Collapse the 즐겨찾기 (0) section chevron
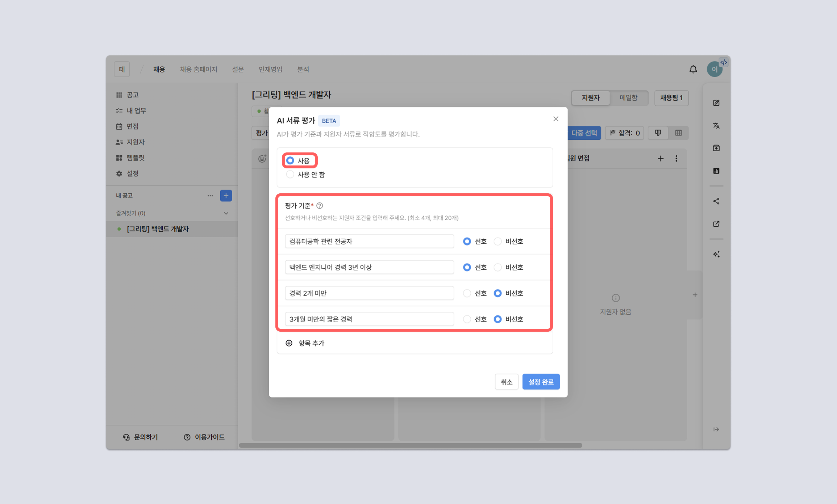 click(226, 213)
